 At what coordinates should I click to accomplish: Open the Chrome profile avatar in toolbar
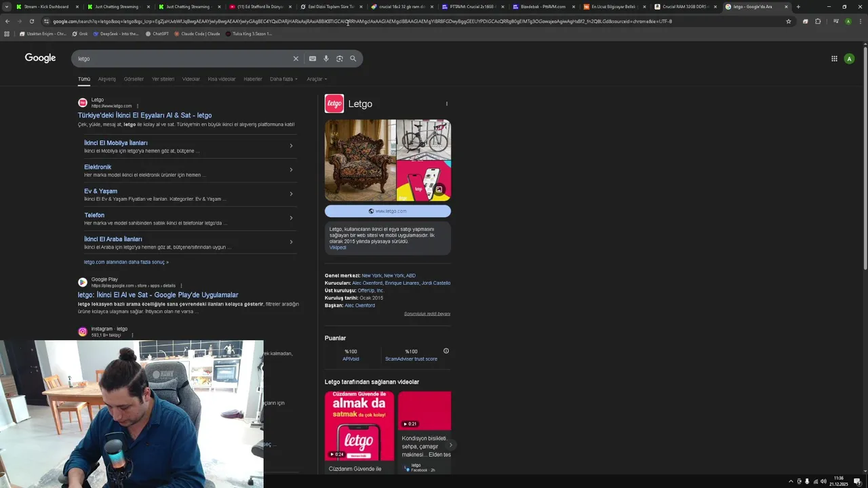tap(848, 21)
